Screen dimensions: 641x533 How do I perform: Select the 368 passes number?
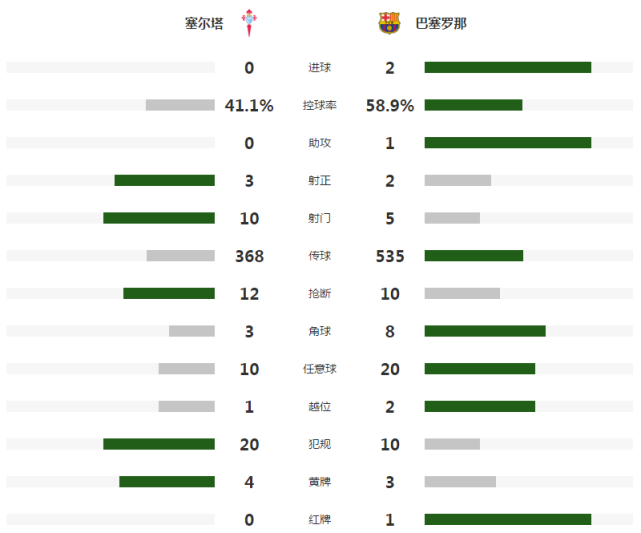pyautogui.click(x=249, y=256)
